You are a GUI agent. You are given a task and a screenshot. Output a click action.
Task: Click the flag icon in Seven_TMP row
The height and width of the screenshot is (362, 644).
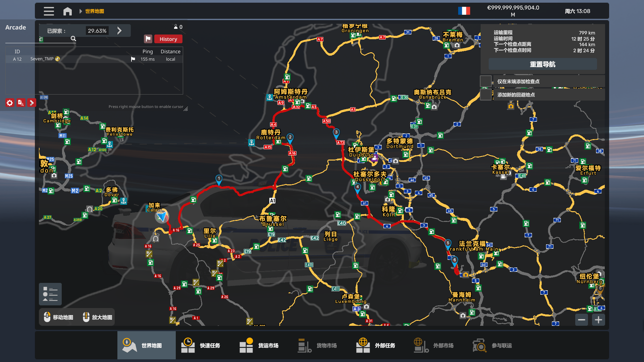(x=133, y=59)
